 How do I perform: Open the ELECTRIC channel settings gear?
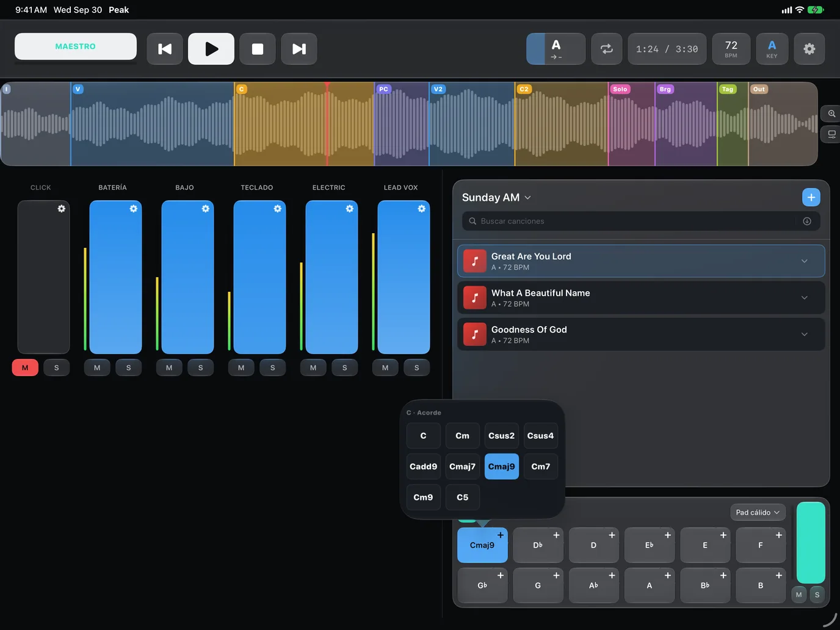(x=350, y=209)
